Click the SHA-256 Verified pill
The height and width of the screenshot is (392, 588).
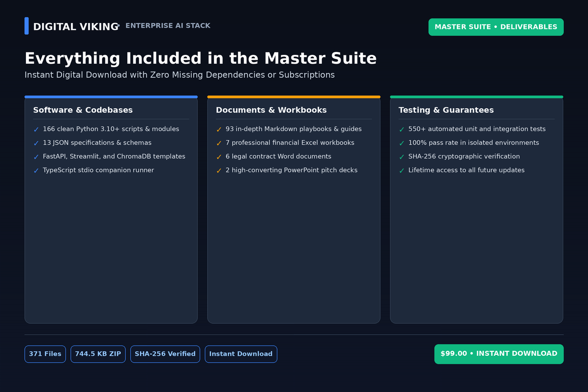[165, 354]
